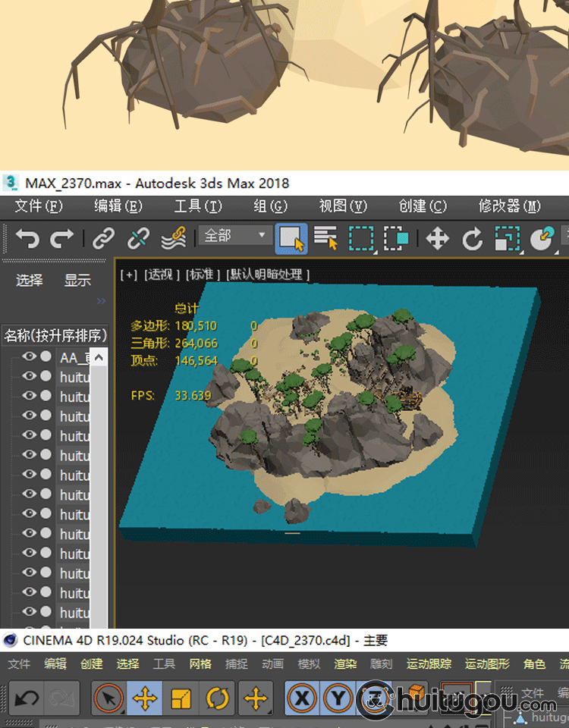Click the Bind to Space Warp icon
569x728 pixels.
(x=174, y=239)
